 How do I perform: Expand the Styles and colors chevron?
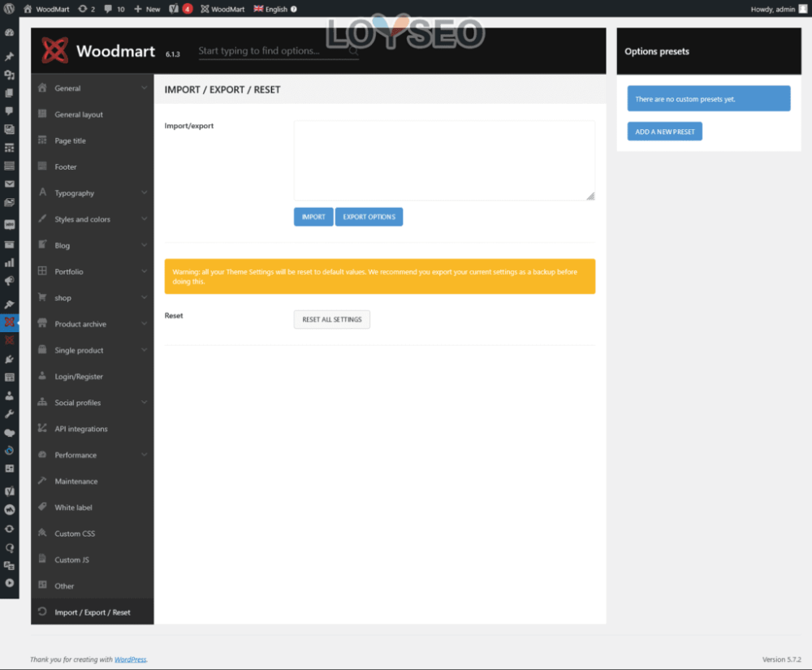(x=144, y=219)
